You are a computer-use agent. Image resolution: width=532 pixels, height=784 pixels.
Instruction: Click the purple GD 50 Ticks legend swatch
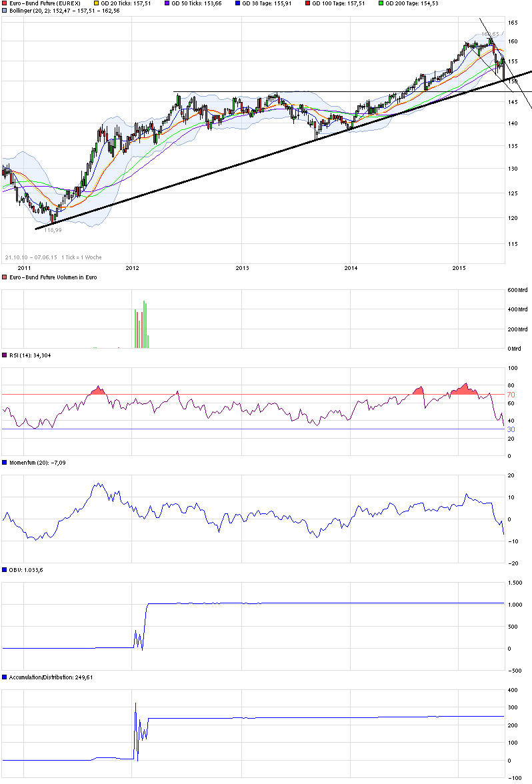(167, 3)
